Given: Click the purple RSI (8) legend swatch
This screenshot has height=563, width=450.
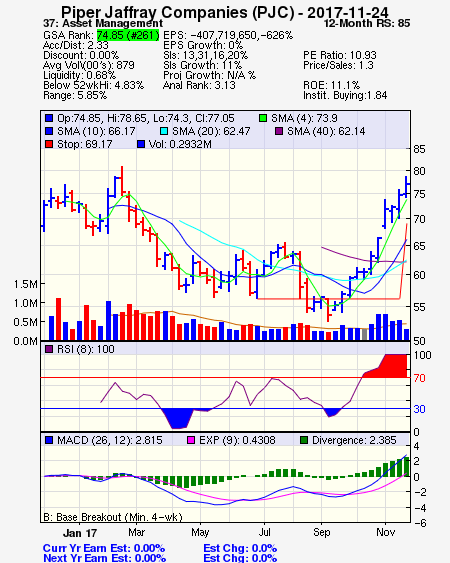Looking at the screenshot, I should click(x=49, y=349).
